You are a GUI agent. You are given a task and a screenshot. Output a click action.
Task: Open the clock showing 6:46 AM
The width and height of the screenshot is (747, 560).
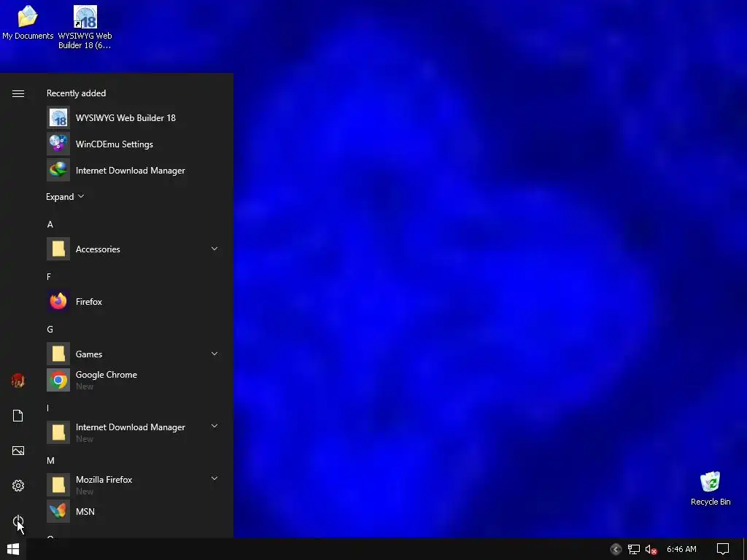(681, 550)
